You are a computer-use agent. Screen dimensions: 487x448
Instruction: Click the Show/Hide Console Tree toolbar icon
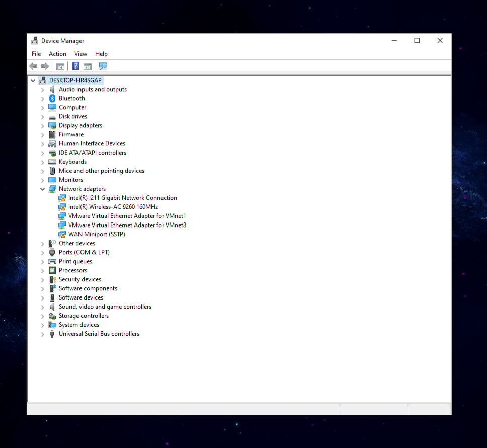(60, 66)
